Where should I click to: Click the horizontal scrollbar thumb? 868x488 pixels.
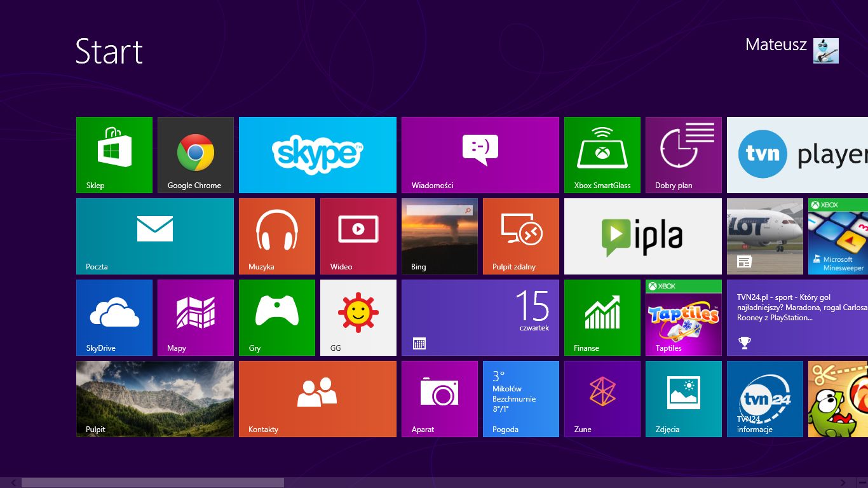(153, 483)
